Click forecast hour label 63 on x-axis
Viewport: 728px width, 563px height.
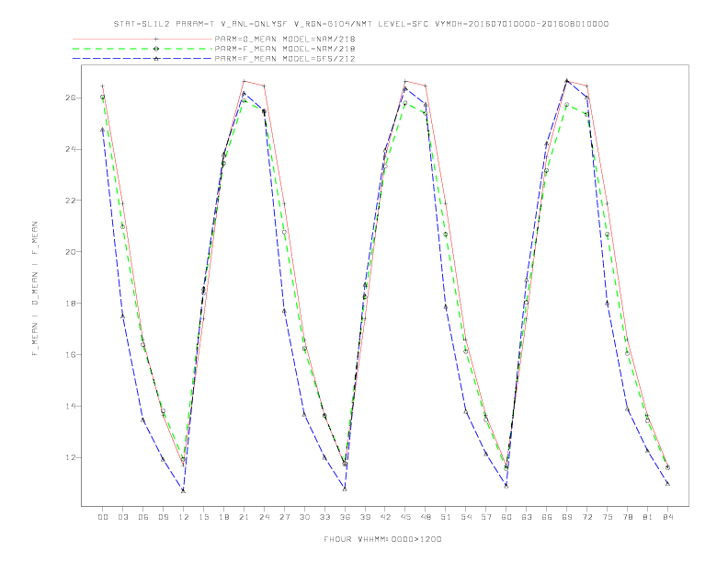coord(527,517)
